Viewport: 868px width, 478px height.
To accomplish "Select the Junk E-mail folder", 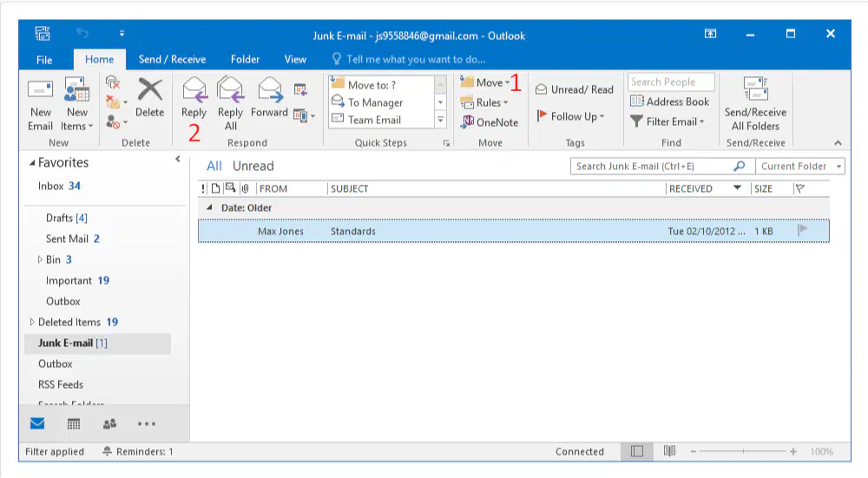I will pyautogui.click(x=98, y=343).
